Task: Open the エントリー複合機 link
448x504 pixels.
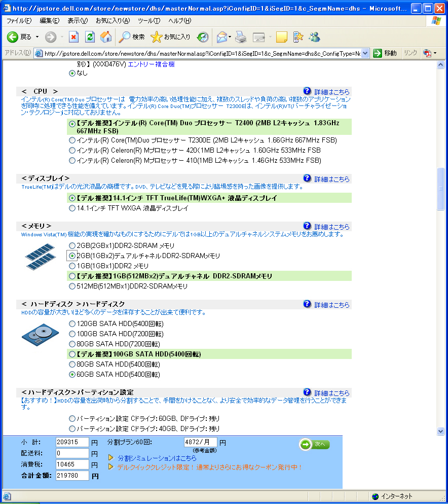Action: tap(151, 64)
